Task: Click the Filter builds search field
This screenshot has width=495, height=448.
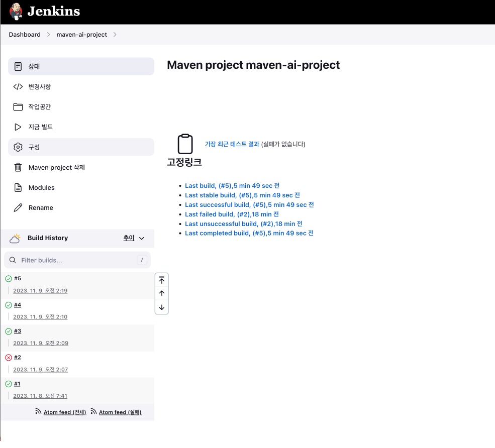Action: pos(77,260)
